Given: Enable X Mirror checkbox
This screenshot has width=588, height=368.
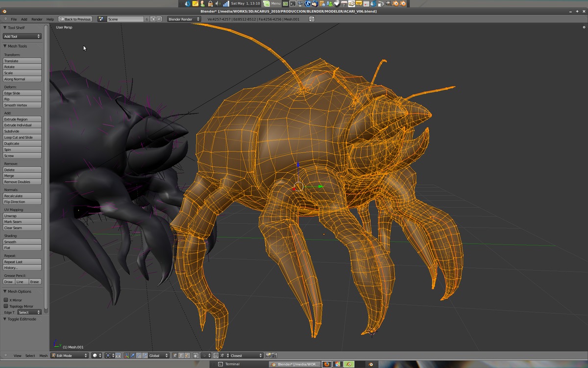Looking at the screenshot, I should coord(6,300).
